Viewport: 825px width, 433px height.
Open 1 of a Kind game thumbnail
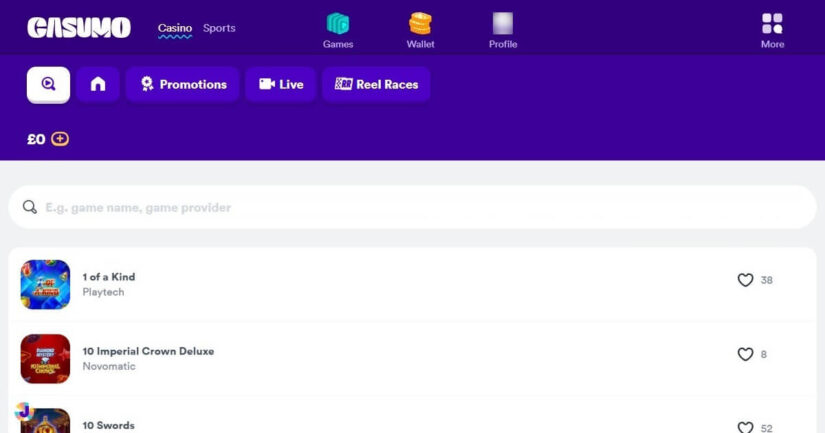(45, 285)
